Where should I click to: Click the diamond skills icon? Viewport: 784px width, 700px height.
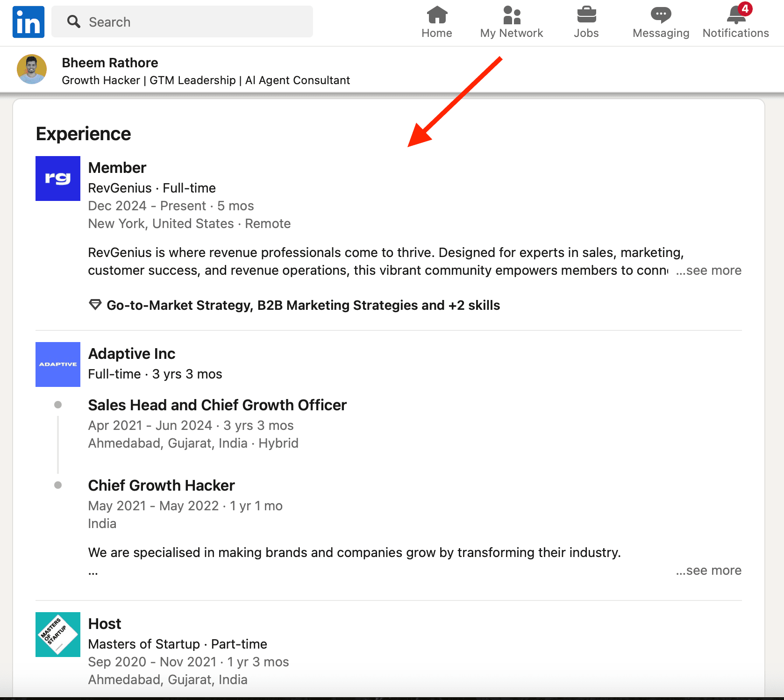tap(95, 305)
